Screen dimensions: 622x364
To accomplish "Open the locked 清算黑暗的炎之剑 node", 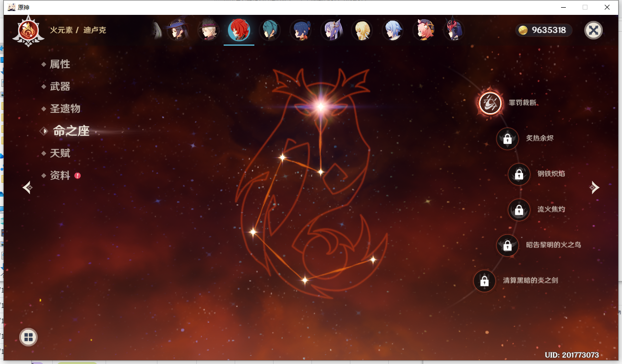I will 484,281.
